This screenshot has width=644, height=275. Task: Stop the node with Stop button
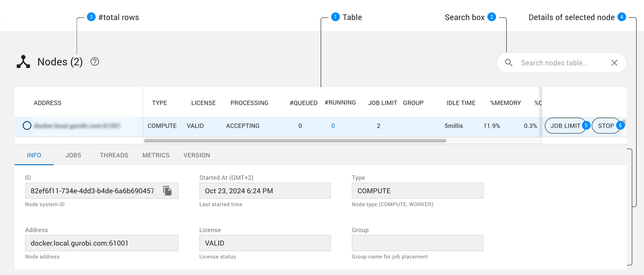(605, 126)
